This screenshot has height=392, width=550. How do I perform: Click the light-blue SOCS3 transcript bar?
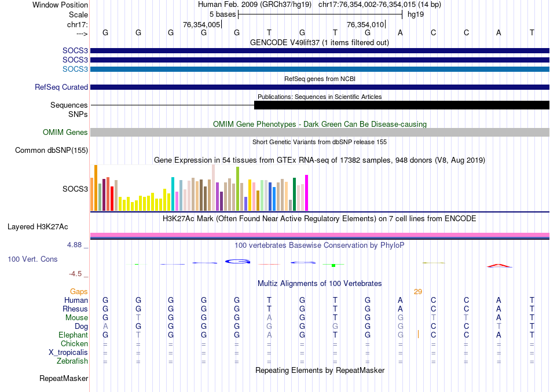[x=320, y=69]
